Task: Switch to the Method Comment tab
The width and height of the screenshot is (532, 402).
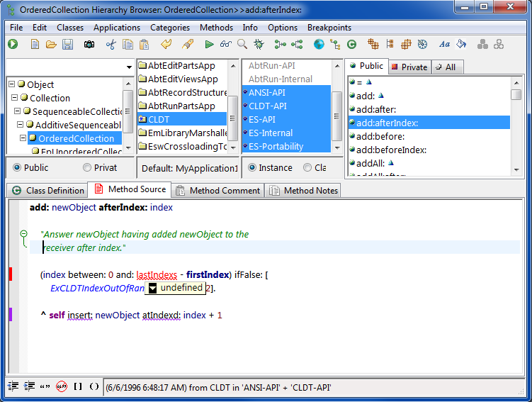Action: coord(219,190)
